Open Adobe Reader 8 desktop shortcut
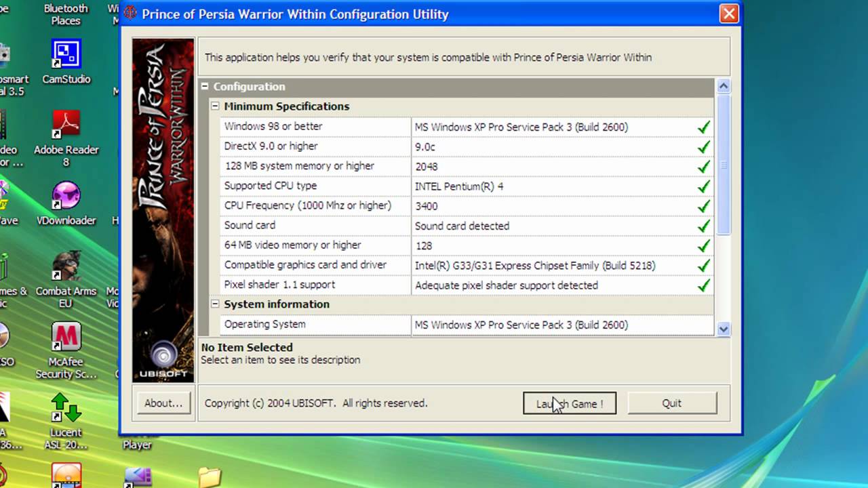The image size is (868, 488). (66, 126)
